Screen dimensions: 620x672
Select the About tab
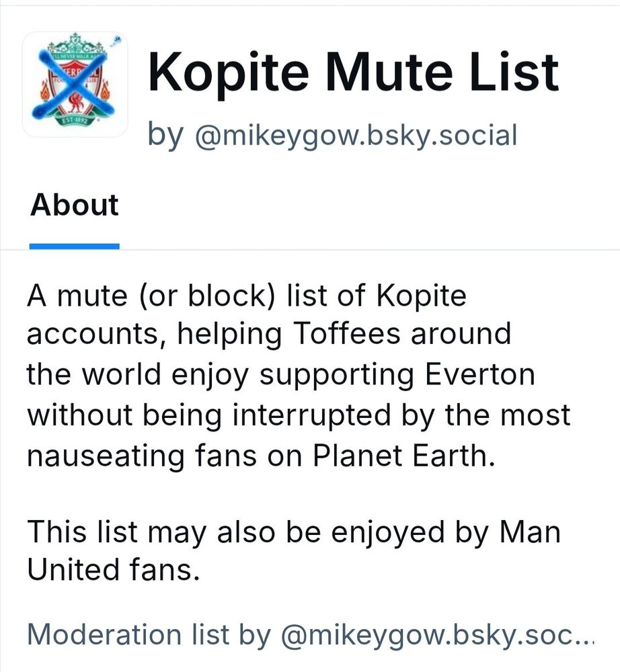(74, 204)
